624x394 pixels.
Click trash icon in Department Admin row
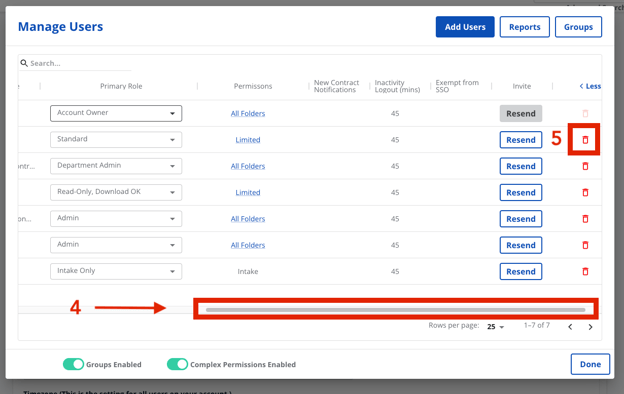tap(585, 166)
